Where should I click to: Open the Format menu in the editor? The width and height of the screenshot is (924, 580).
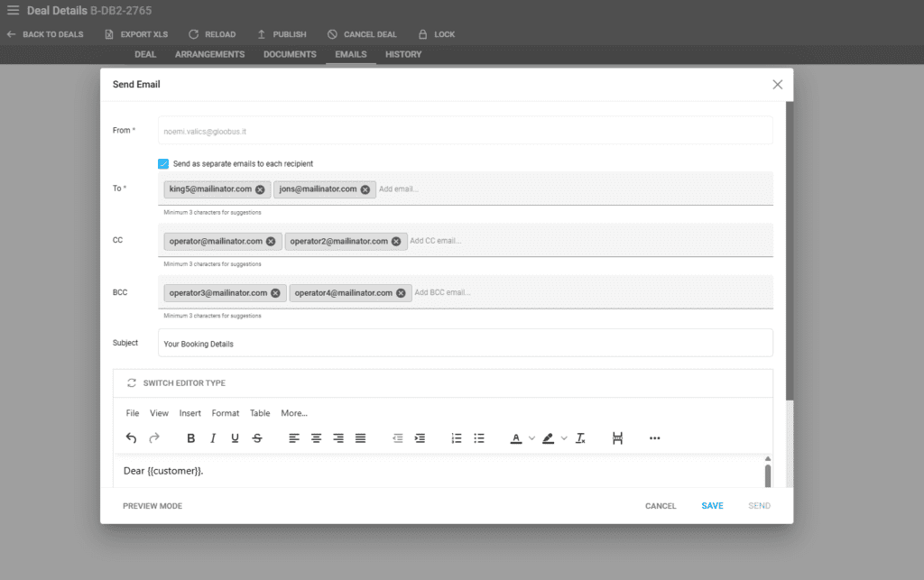click(225, 413)
